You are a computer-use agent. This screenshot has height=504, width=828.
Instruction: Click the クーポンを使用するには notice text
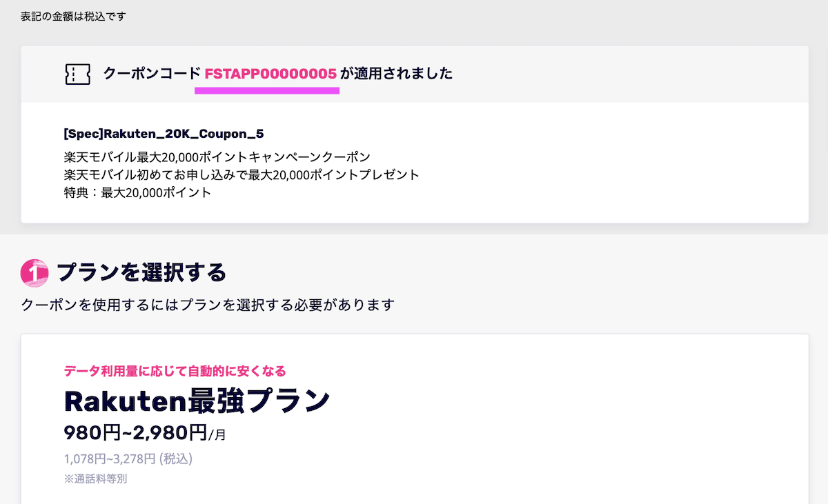208,304
